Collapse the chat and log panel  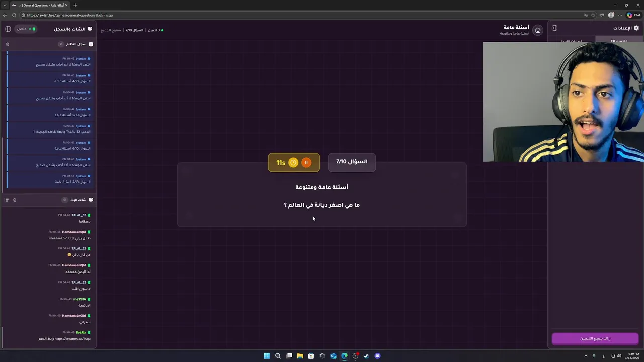[8, 29]
